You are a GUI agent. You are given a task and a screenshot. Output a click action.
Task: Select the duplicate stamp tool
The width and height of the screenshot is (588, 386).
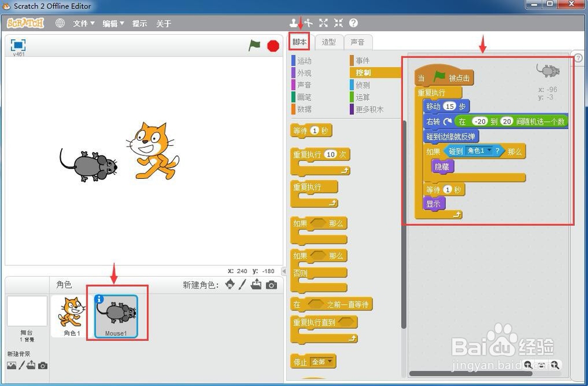coord(293,24)
